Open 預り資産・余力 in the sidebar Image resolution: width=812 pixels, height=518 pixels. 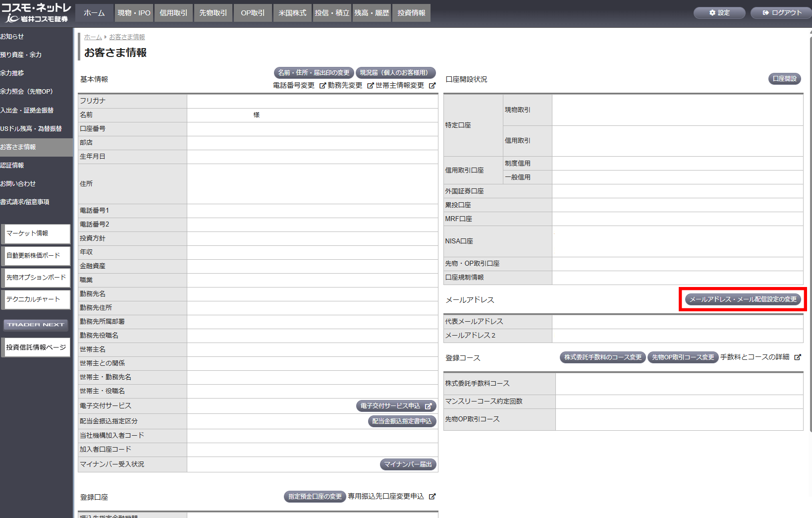pyautogui.click(x=21, y=55)
